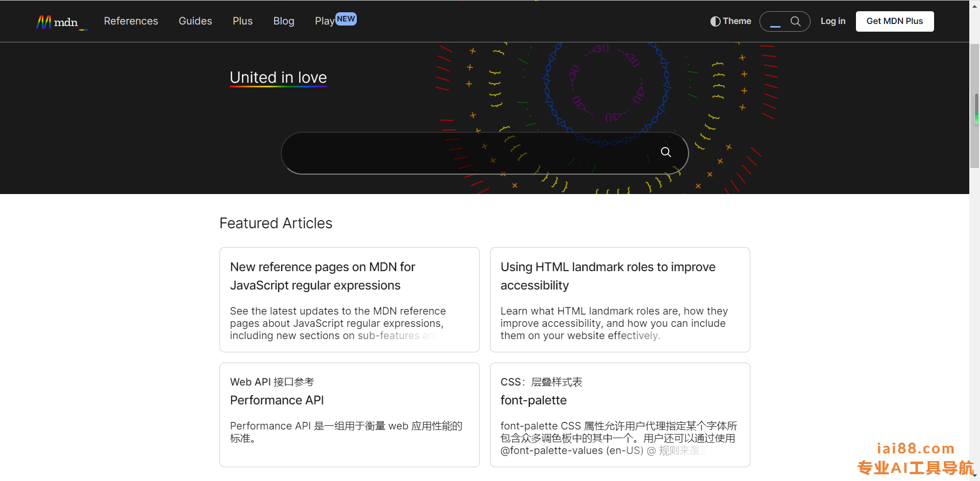
Task: Open article on HTML landmark roles
Action: click(608, 276)
